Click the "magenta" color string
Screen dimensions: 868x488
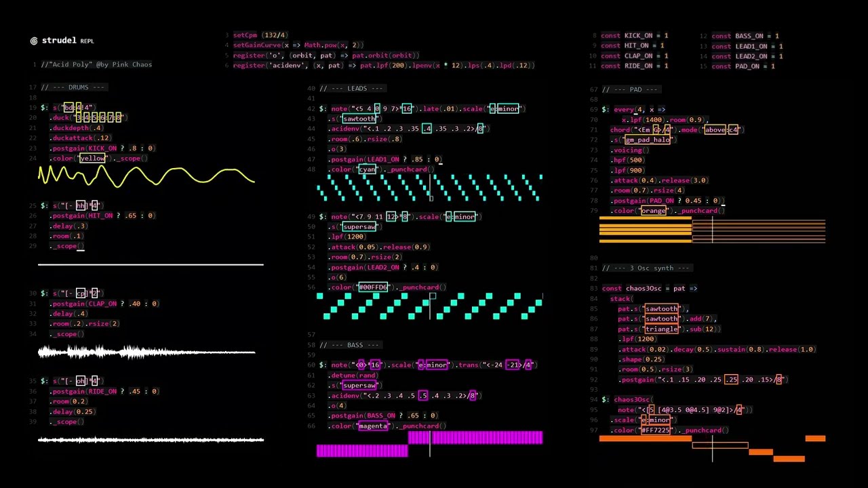(373, 426)
